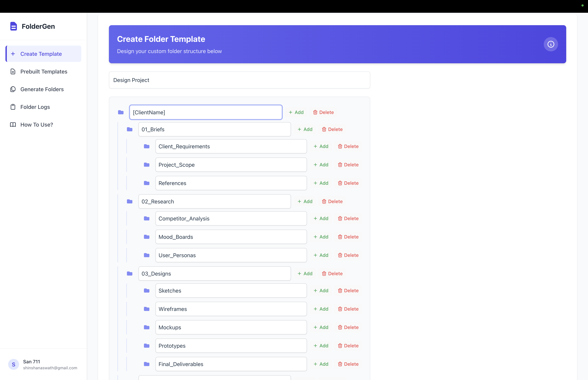
Task: Click the info icon in header banner
Action: coord(551,44)
